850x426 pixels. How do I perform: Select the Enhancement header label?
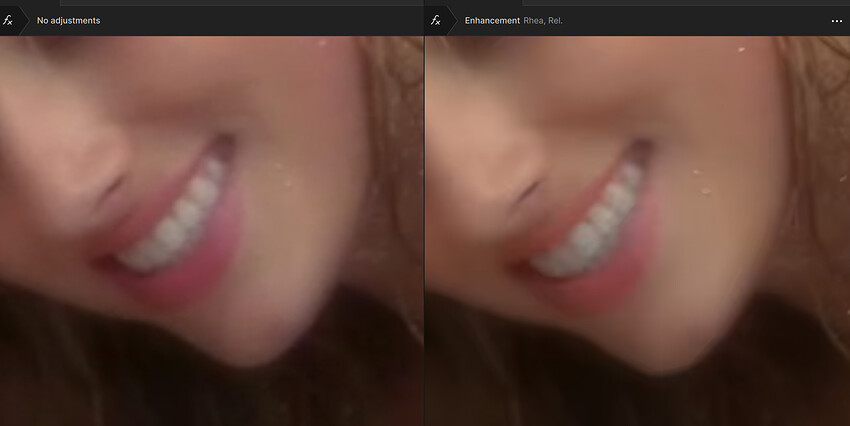click(x=492, y=20)
